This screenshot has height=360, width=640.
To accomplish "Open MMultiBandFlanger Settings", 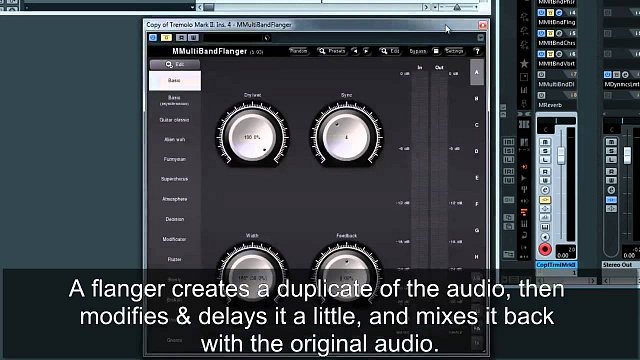I will pos(454,51).
